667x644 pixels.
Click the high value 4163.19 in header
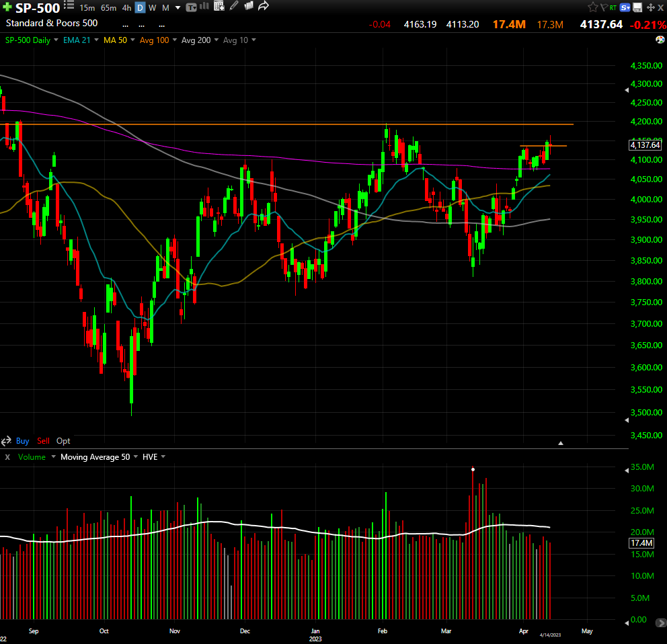point(420,24)
